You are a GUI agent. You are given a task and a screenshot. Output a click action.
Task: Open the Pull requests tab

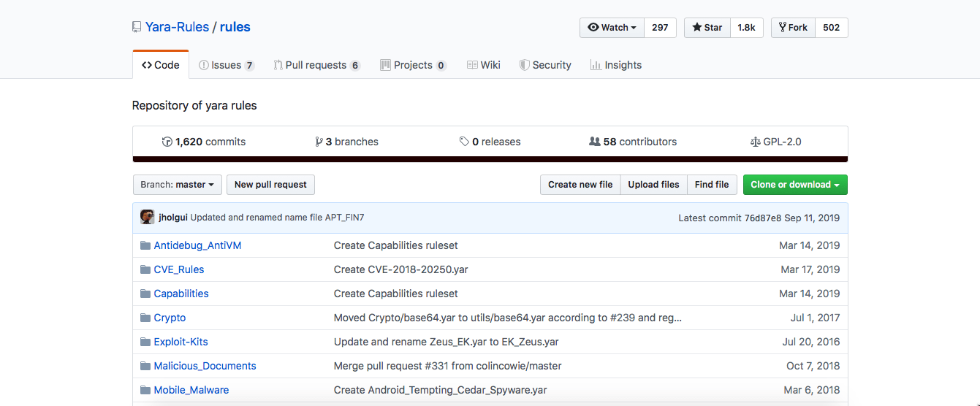316,65
